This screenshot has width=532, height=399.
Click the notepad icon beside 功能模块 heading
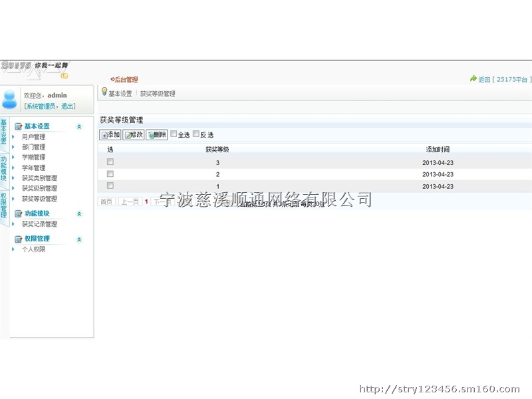[x=19, y=213]
